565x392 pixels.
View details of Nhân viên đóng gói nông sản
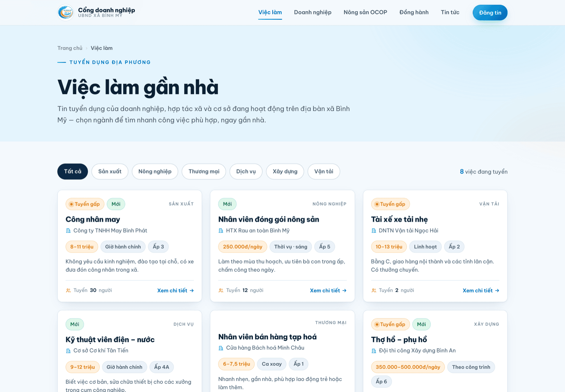[328, 290]
